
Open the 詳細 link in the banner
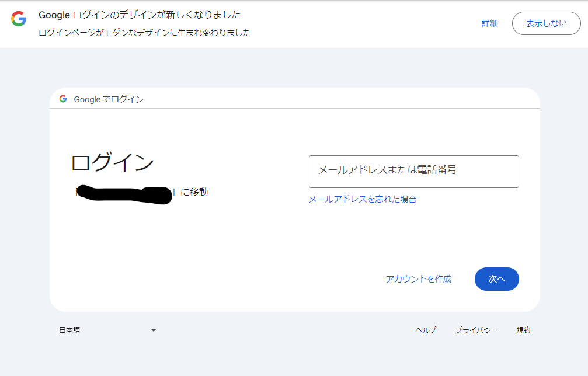489,23
